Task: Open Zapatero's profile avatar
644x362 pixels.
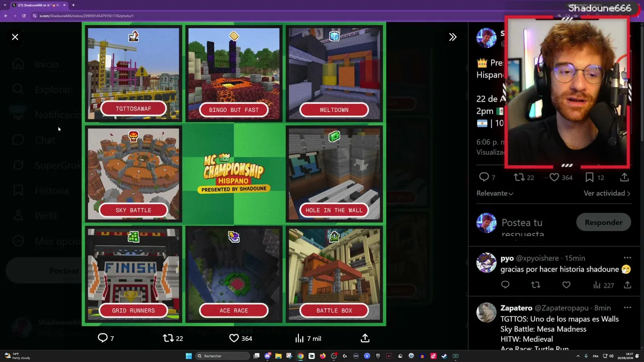Action: click(x=487, y=312)
